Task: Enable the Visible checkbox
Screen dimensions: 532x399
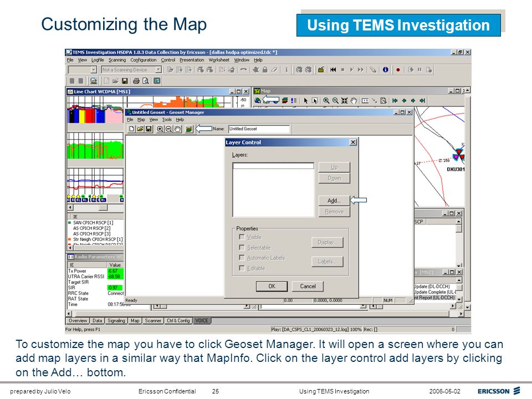Action: point(242,237)
